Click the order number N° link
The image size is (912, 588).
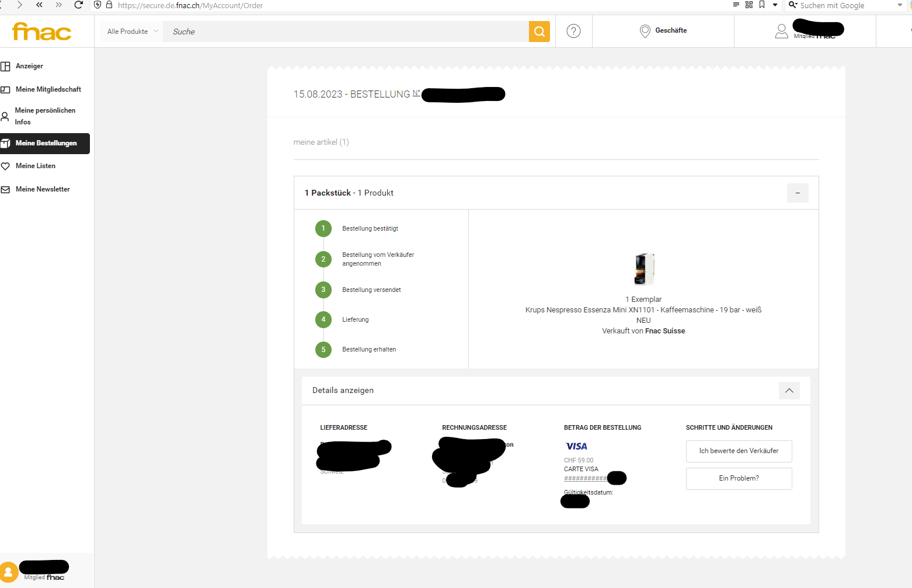point(416,93)
